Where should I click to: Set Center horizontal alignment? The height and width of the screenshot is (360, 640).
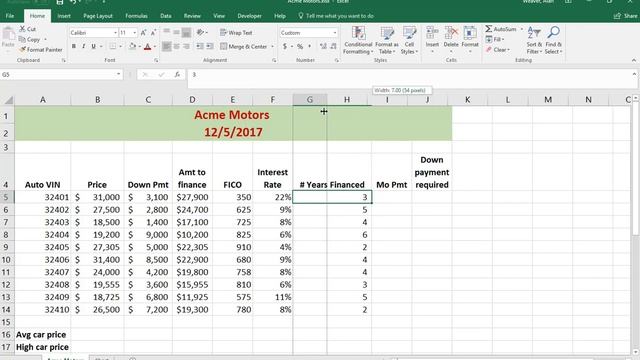[x=176, y=47]
